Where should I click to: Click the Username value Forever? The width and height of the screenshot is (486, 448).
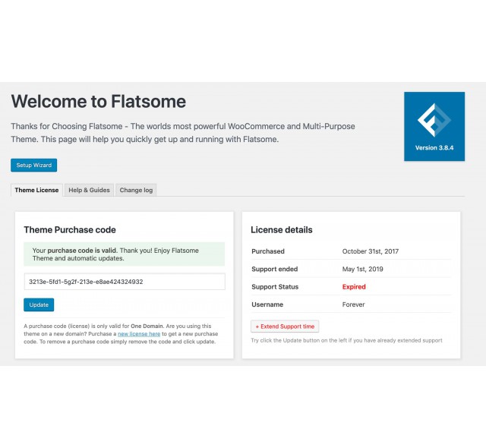click(x=353, y=304)
